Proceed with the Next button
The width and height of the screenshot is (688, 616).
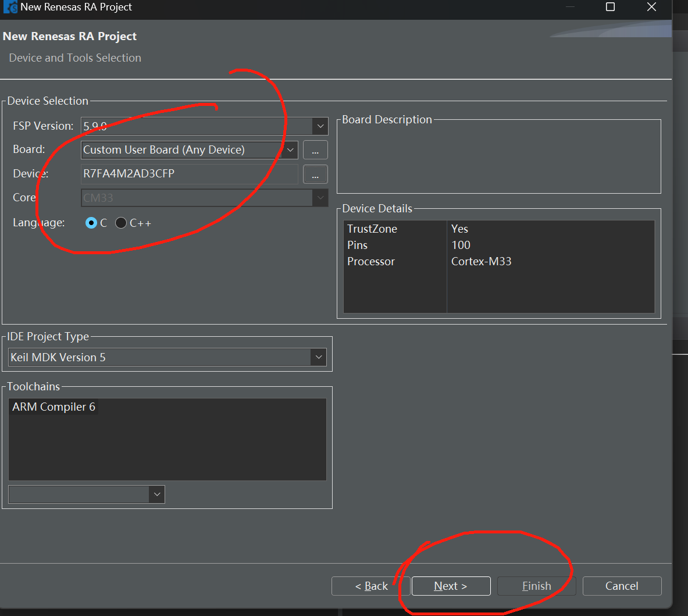(x=451, y=586)
